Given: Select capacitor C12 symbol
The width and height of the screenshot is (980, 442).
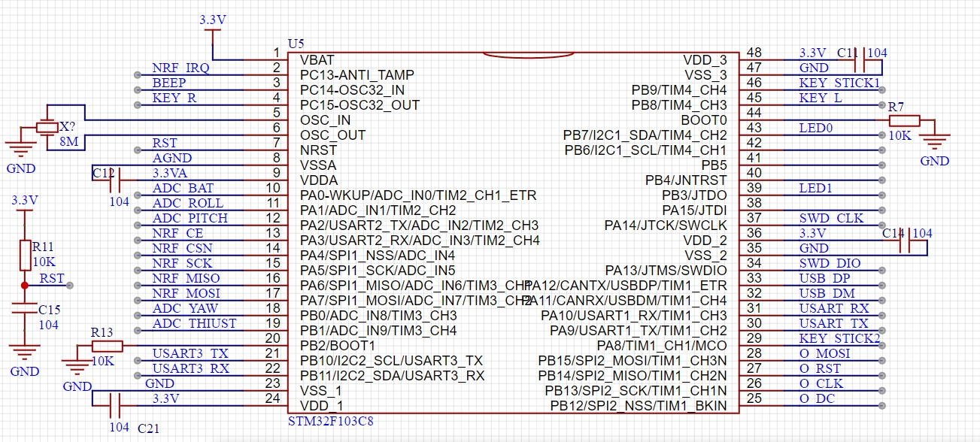Looking at the screenshot, I should [x=116, y=180].
